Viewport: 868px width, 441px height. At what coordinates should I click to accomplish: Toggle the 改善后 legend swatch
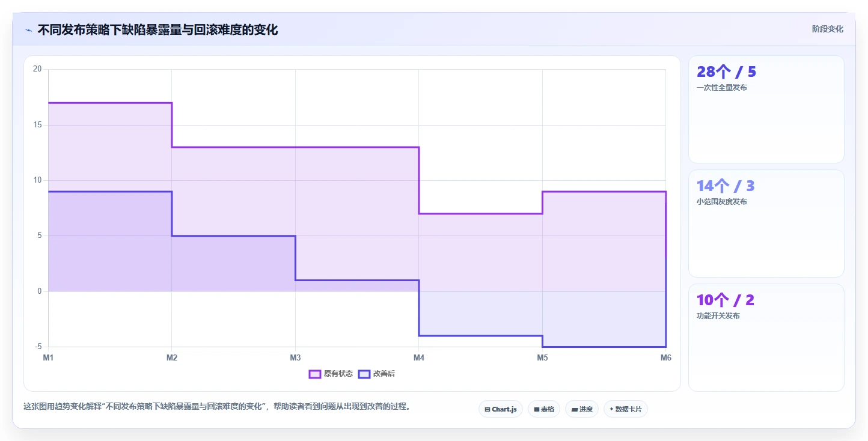click(x=364, y=374)
